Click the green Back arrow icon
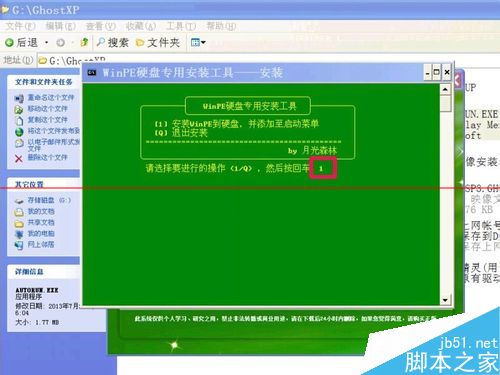This screenshot has height=375, width=500. pos(9,42)
